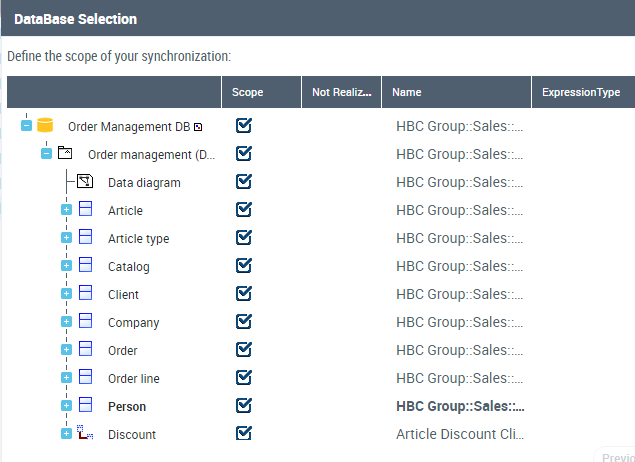Click the Name column header
Screen dimensions: 635x462
pyautogui.click(x=407, y=92)
